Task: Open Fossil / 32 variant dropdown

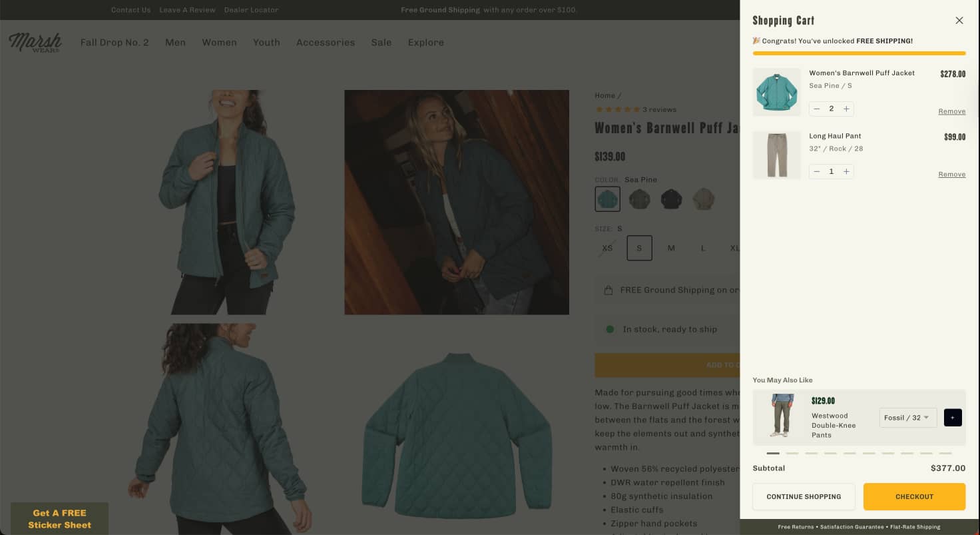Action: pyautogui.click(x=907, y=418)
